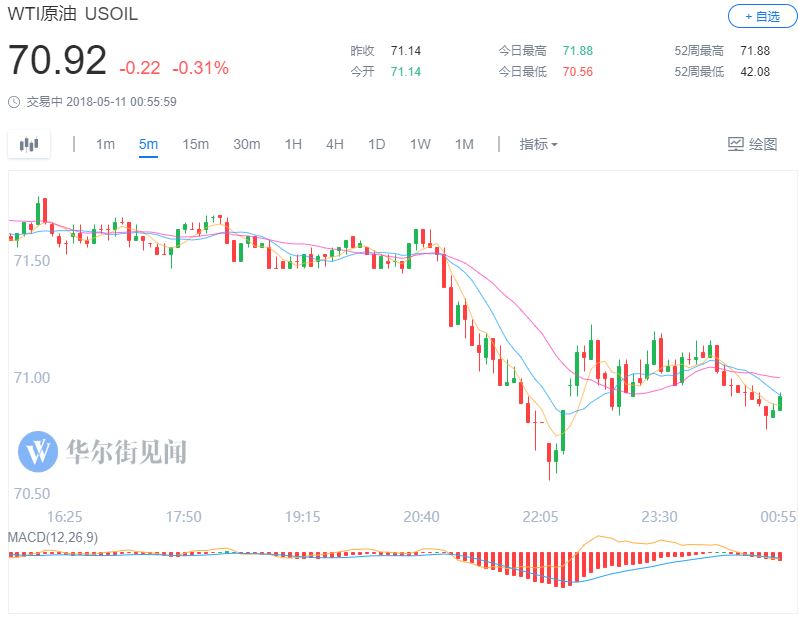Click the current price 70.92
Screen dimensions: 798x622
coord(57,61)
